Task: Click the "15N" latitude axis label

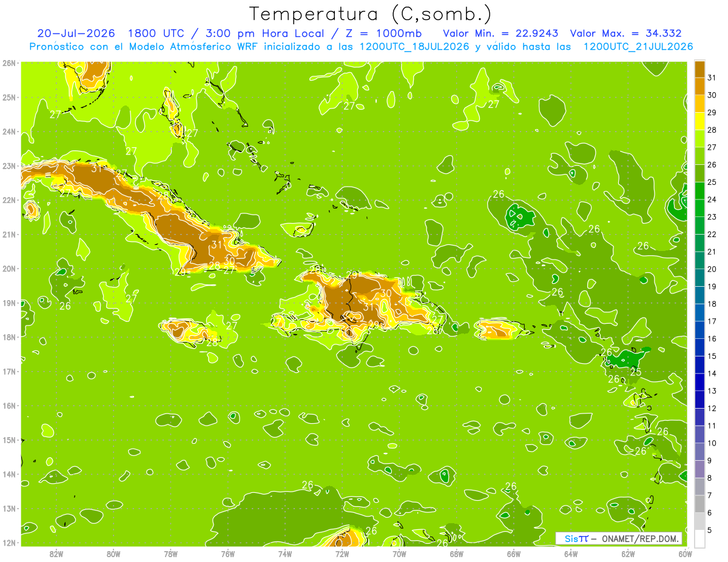Action: pyautogui.click(x=10, y=440)
